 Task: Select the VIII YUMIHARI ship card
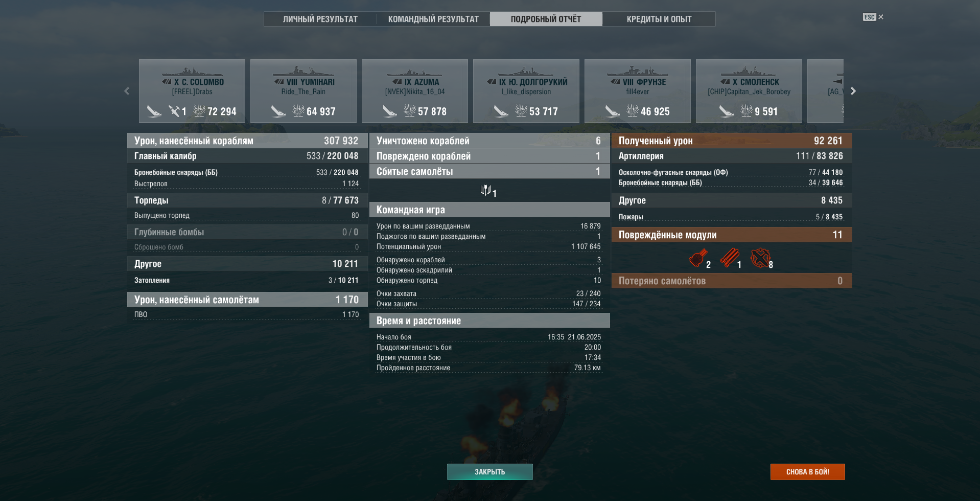pos(304,91)
